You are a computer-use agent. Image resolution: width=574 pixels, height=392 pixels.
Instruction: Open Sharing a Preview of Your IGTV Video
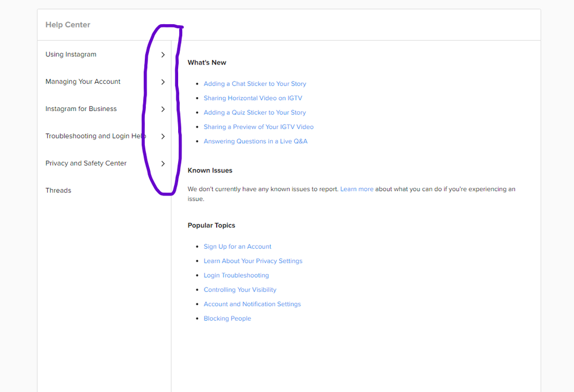(x=259, y=127)
